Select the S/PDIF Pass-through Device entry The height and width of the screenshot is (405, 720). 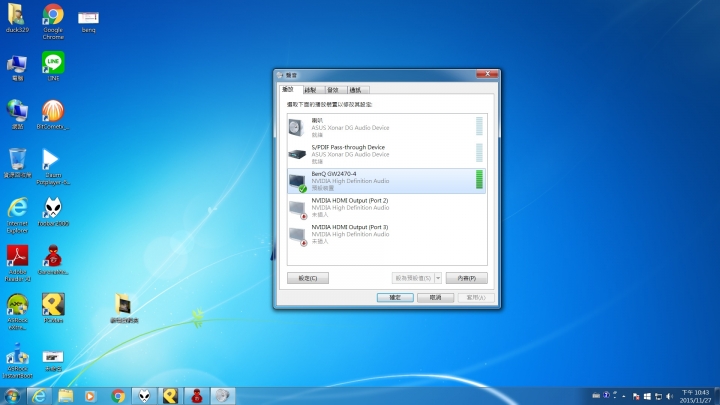pos(386,154)
